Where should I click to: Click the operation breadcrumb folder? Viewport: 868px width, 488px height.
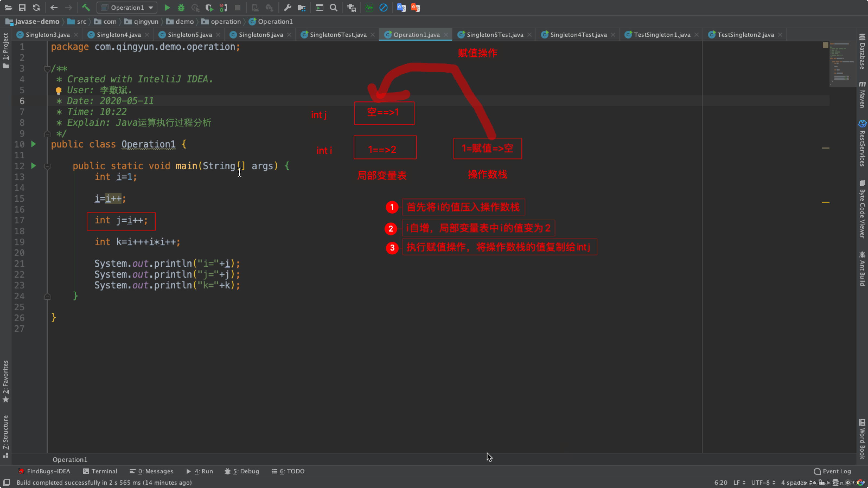pos(221,22)
